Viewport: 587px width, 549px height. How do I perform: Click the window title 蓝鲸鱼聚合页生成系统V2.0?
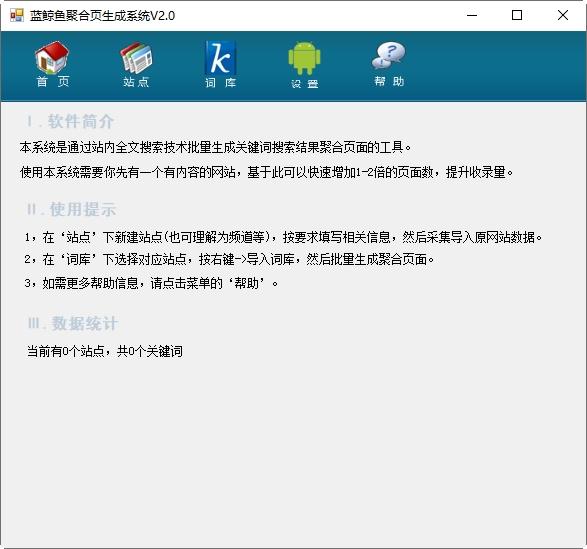[103, 16]
